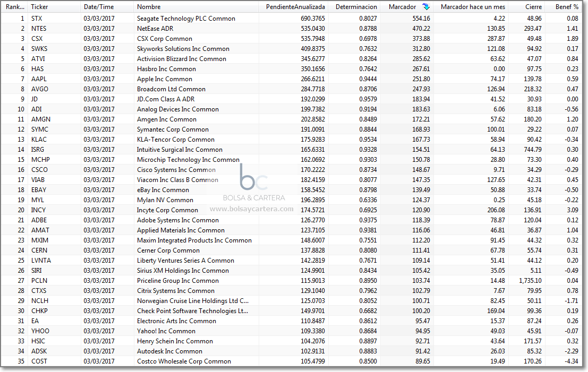The height and width of the screenshot is (372, 588).
Task: Click Adobe Systems Inc Common name
Action: tap(178, 220)
